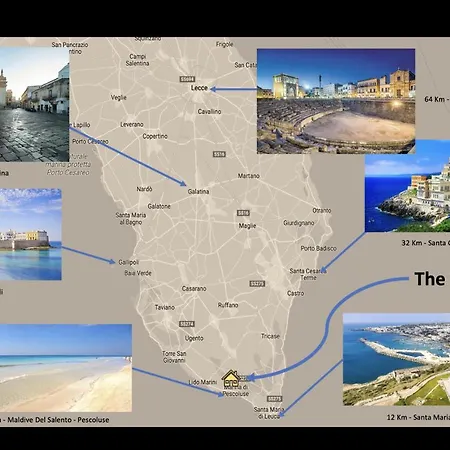Screen dimensions: 450x450
Task: Open the Santa Maria di Leuca harbor photo
Action: 396,359
